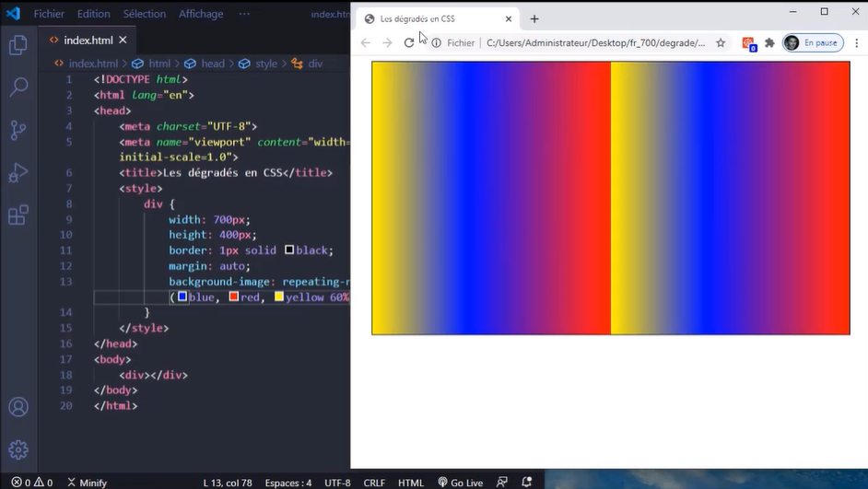The image size is (868, 489).
Task: Open Chrome extensions puzzle icon
Action: [769, 42]
